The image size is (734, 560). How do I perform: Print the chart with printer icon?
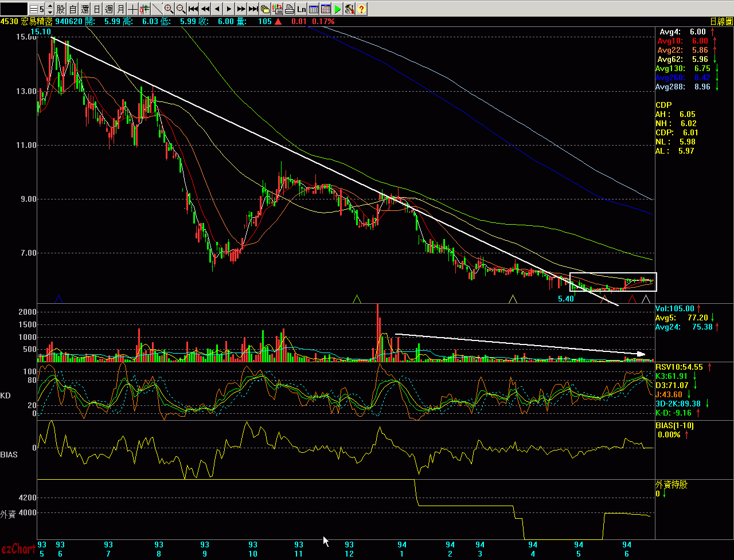(x=289, y=9)
